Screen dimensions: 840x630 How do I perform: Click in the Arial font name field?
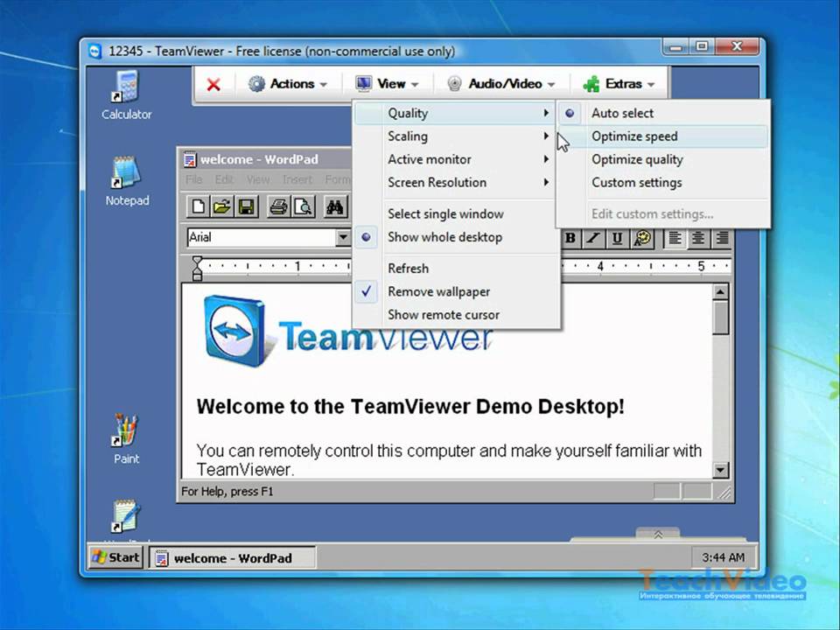[x=262, y=237]
